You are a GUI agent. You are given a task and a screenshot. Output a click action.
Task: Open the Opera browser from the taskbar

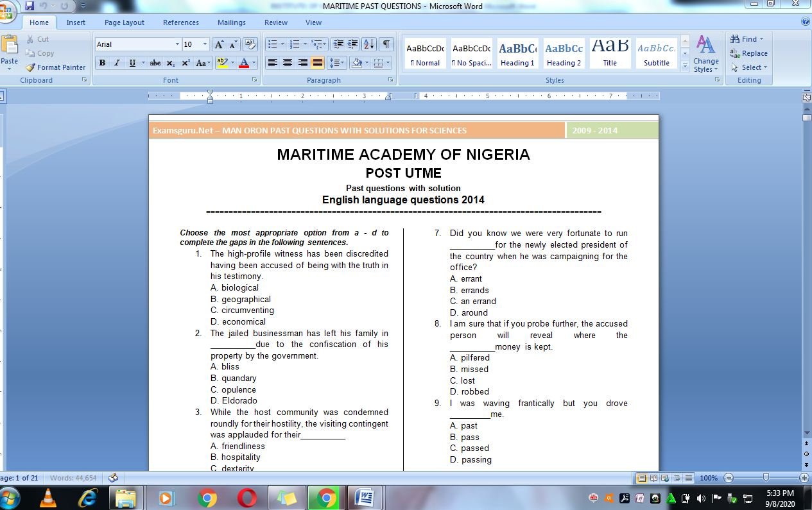pos(246,498)
